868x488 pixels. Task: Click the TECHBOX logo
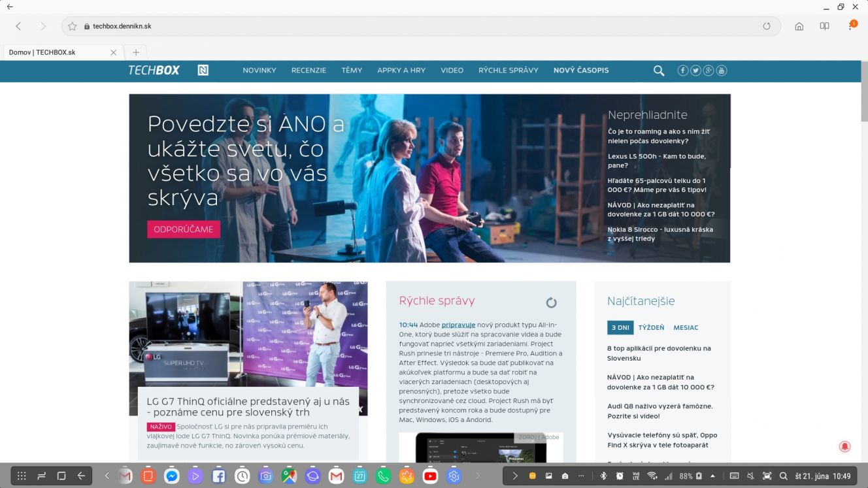[154, 70]
